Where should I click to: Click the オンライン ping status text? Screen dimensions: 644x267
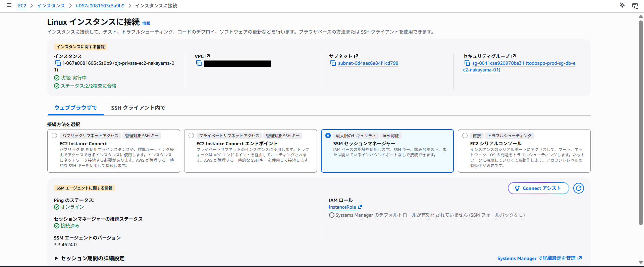pos(72,207)
